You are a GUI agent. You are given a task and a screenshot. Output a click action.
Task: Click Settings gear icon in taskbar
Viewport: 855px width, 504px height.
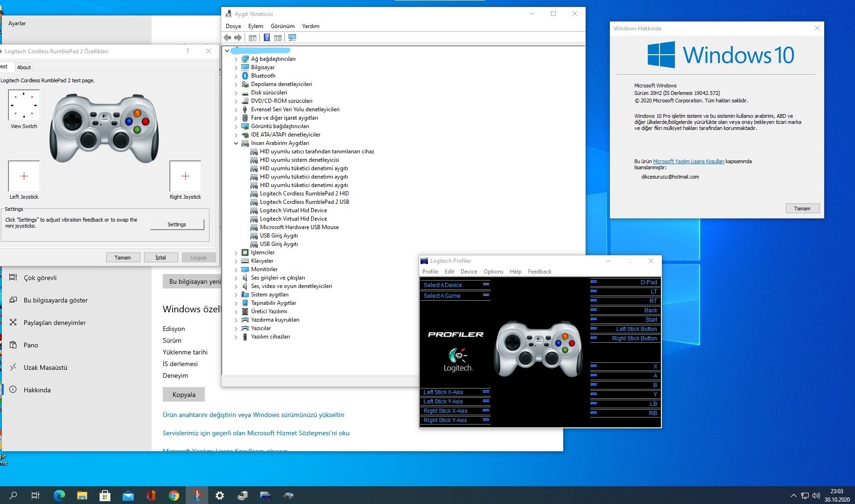(219, 496)
